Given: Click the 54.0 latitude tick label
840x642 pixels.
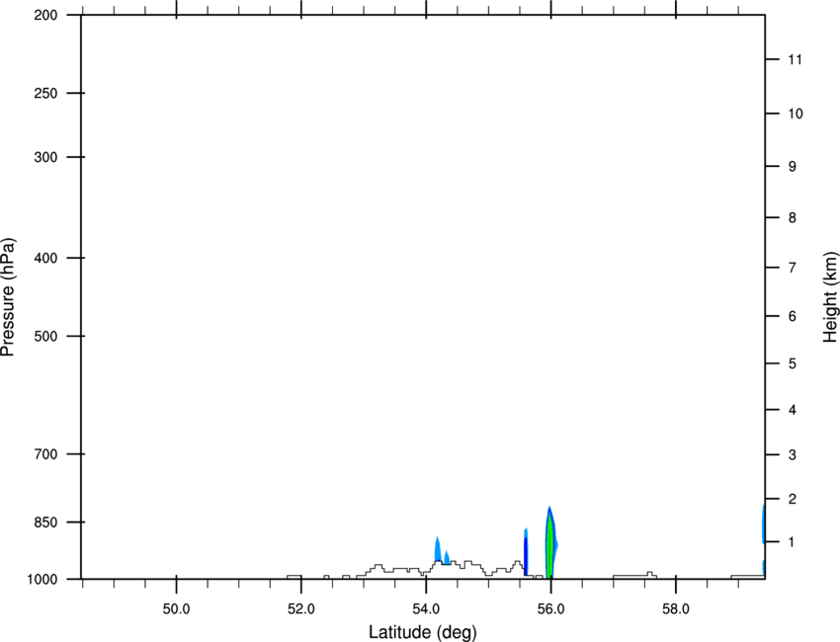Looking at the screenshot, I should 426,609.
